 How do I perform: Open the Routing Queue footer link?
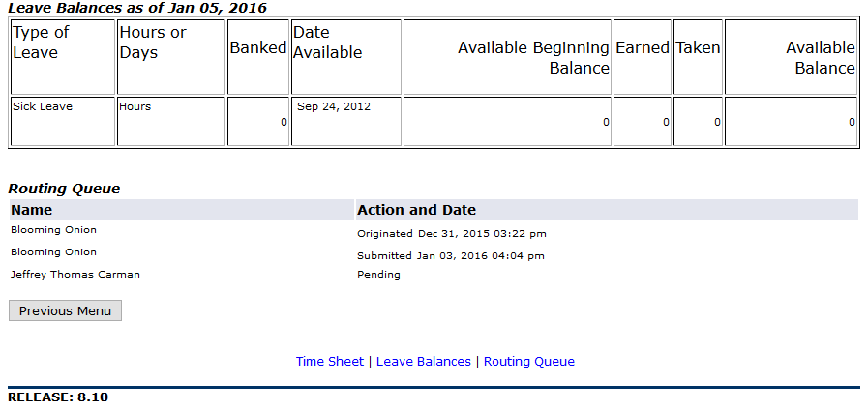pos(529,361)
